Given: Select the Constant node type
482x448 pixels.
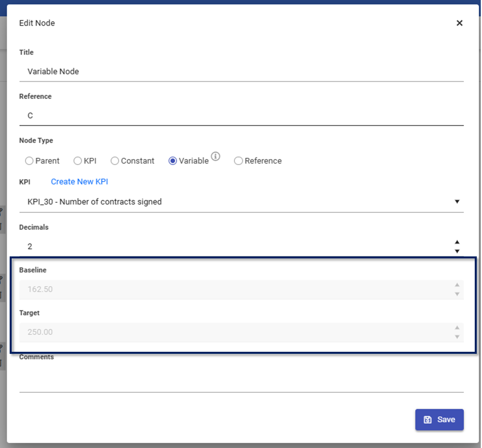Looking at the screenshot, I should pyautogui.click(x=115, y=161).
